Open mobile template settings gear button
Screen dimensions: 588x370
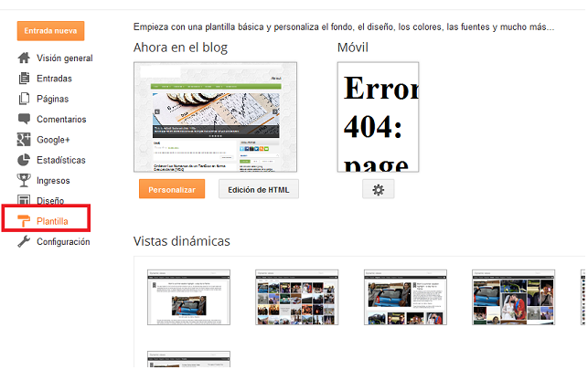pyautogui.click(x=379, y=189)
